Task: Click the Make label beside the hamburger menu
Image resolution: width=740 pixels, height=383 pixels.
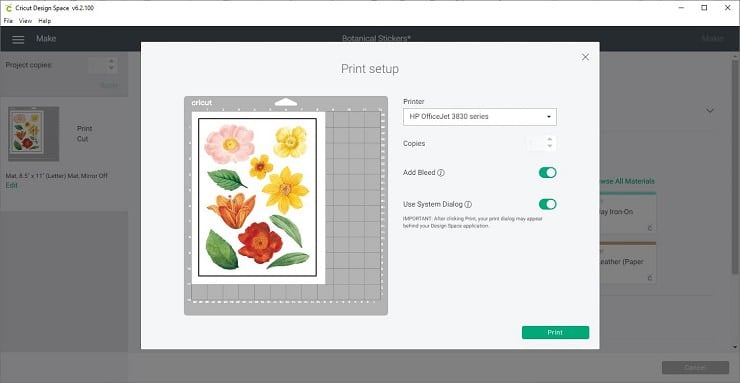Action: [x=46, y=39]
